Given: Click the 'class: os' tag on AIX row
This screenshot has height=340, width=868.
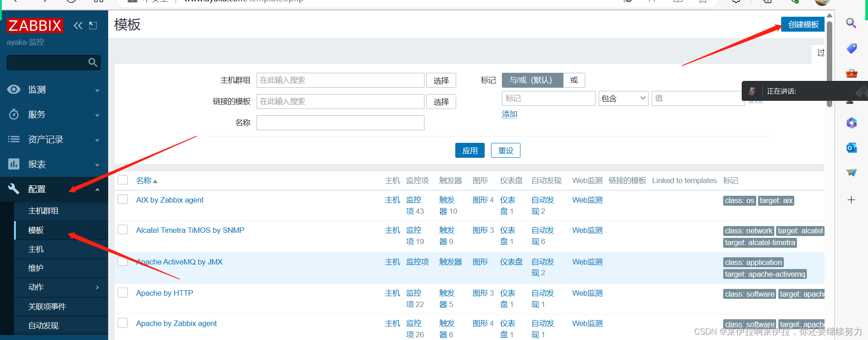Looking at the screenshot, I should pos(739,200).
